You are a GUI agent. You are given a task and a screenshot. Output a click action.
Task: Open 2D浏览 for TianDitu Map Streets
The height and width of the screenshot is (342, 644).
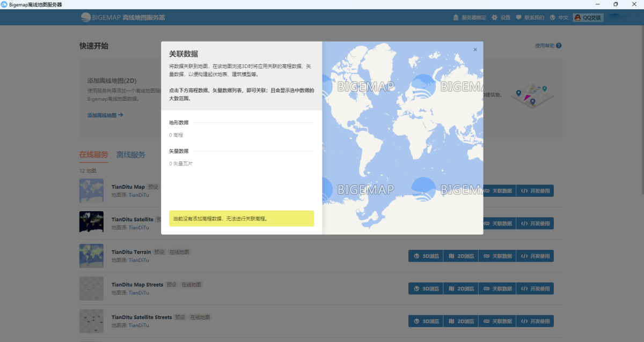pos(462,289)
